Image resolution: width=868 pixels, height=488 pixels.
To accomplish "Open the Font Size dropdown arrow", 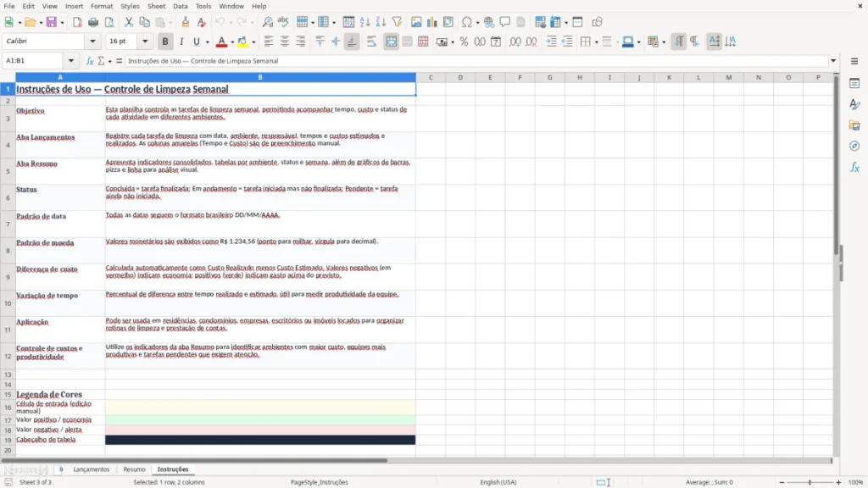I will point(145,41).
